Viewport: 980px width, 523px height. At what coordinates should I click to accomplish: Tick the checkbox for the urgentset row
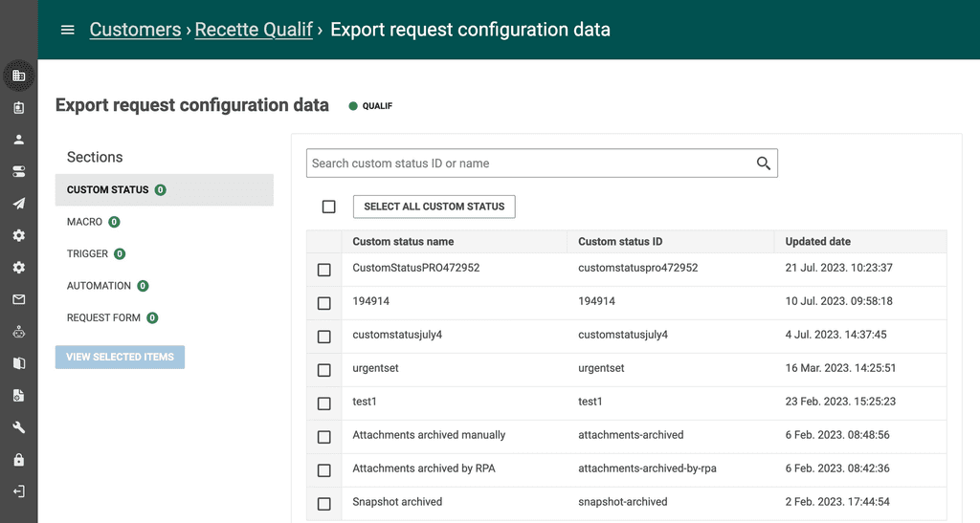point(324,369)
